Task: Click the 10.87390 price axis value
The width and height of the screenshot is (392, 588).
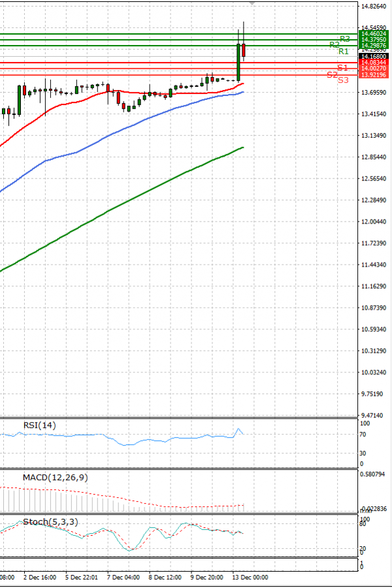Action: tap(374, 308)
